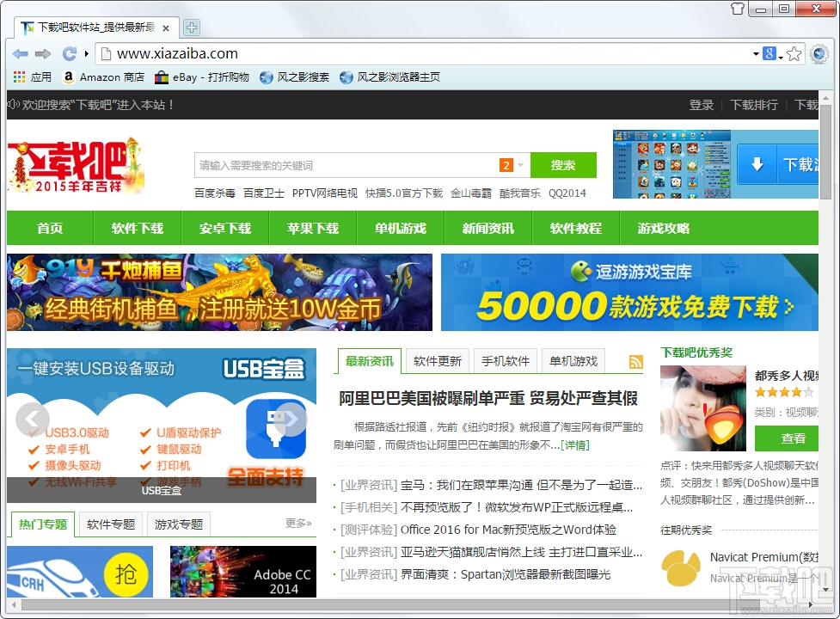Image resolution: width=840 pixels, height=619 pixels.
Task: Go forward with the browser forward arrow
Action: coord(43,53)
